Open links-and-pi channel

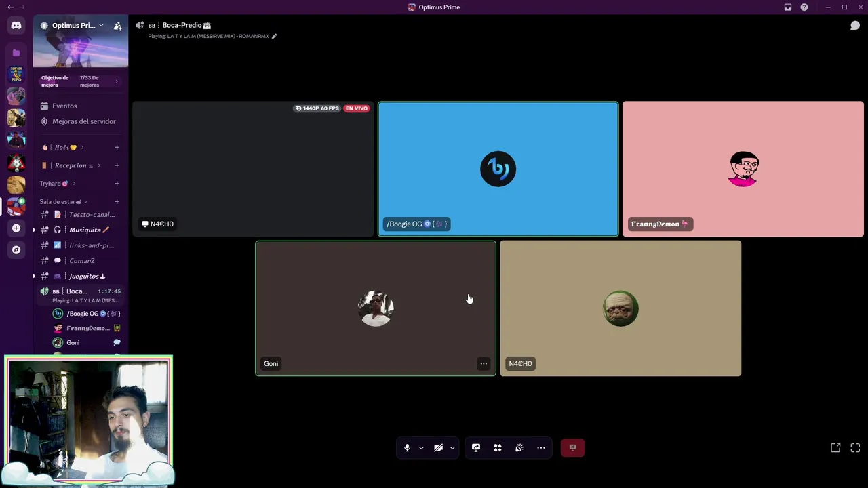point(80,245)
